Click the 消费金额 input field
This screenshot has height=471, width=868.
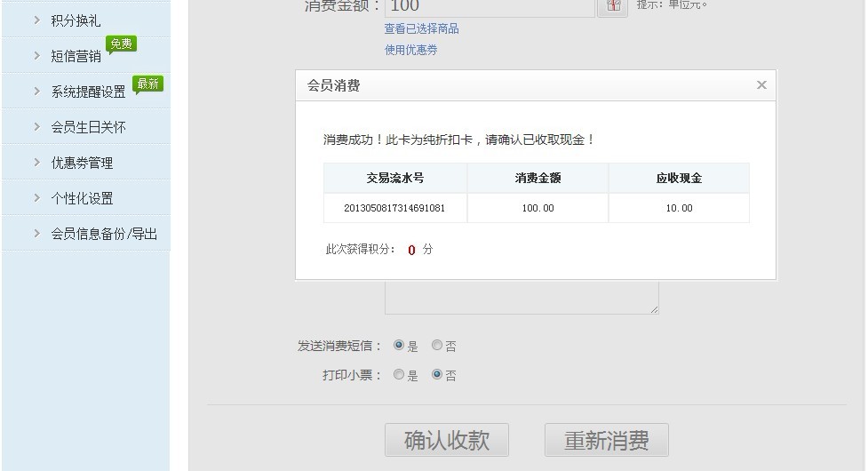coord(489,7)
